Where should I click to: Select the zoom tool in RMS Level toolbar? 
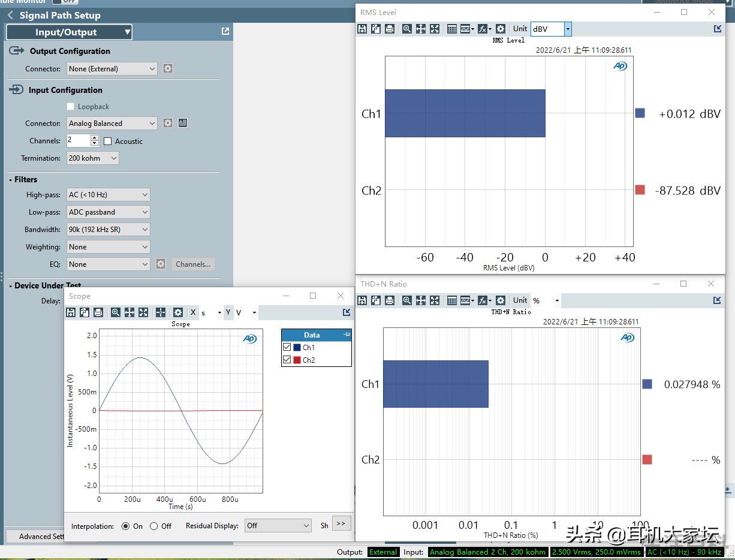(407, 29)
